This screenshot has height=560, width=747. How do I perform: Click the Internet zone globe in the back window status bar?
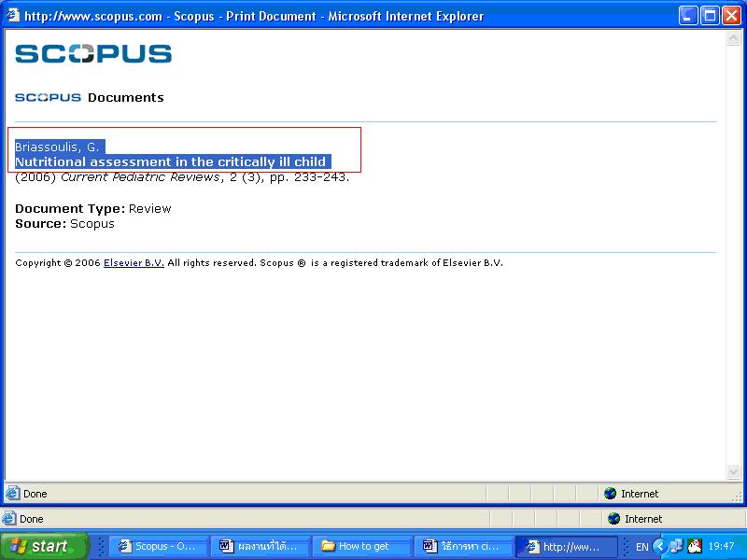pos(614,519)
